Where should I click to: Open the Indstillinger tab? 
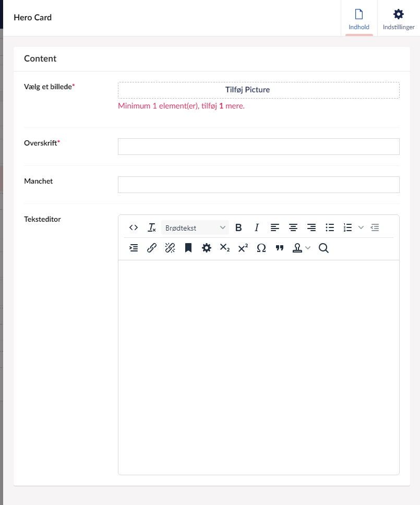click(x=399, y=19)
